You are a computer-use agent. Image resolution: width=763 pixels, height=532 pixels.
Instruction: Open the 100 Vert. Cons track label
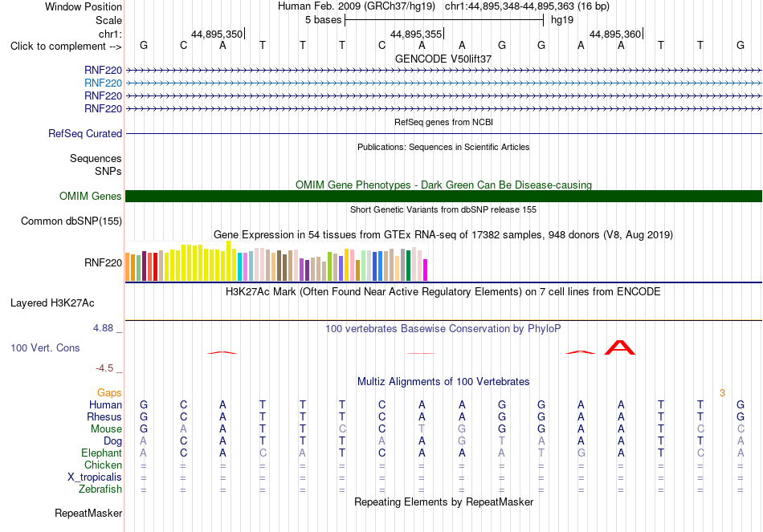(x=45, y=347)
